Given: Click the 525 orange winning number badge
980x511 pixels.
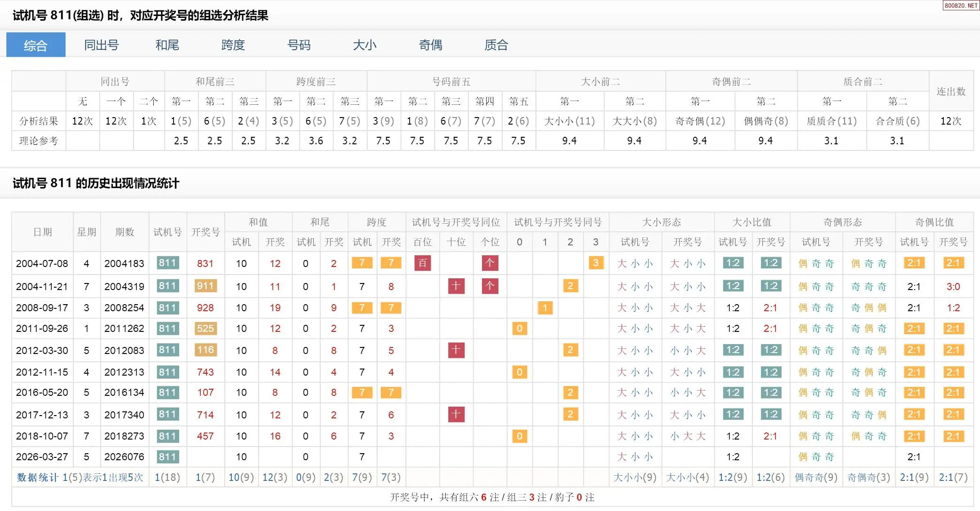Looking at the screenshot, I should coord(205,329).
